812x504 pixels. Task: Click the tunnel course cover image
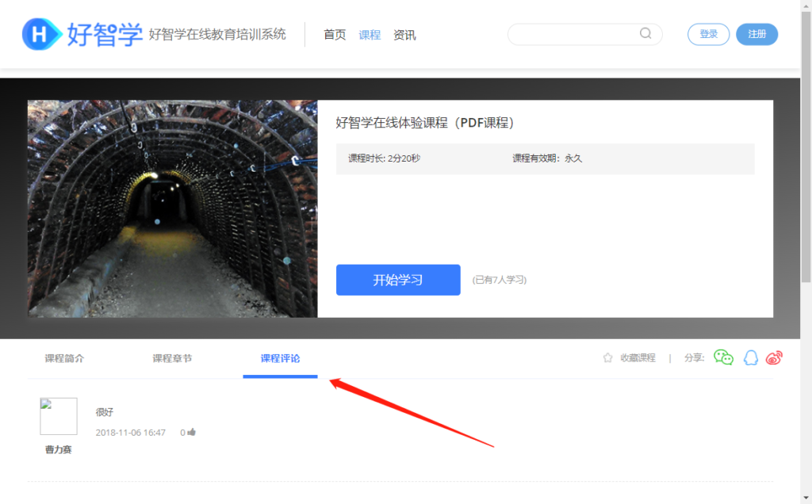tap(172, 208)
